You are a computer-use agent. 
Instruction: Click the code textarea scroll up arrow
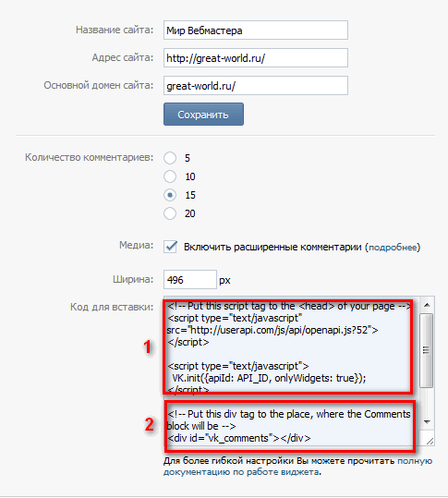pyautogui.click(x=427, y=305)
